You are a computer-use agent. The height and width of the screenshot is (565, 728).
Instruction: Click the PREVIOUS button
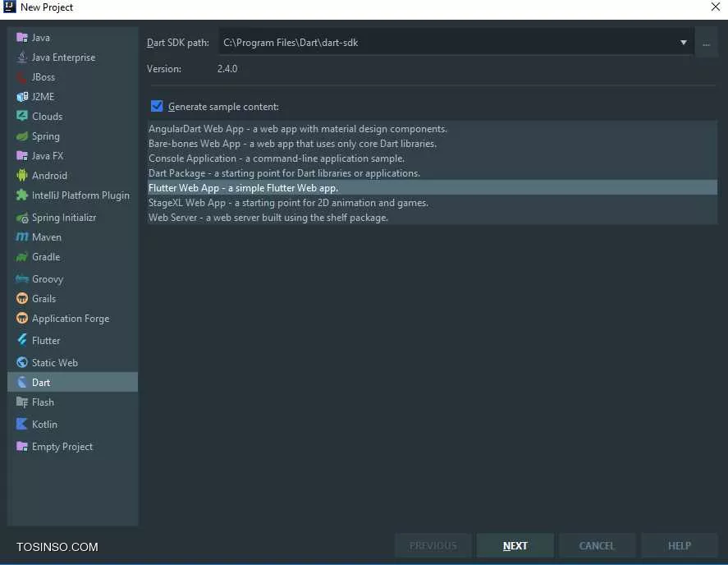(x=433, y=545)
